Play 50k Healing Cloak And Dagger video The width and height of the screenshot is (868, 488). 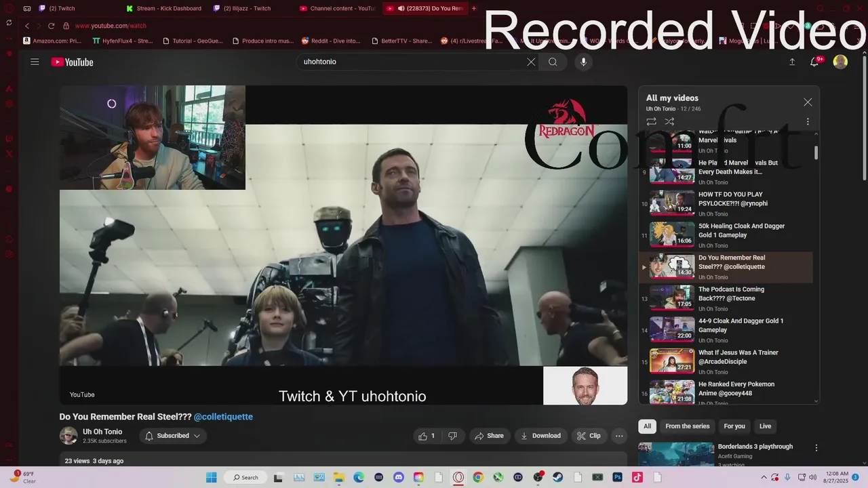click(726, 235)
